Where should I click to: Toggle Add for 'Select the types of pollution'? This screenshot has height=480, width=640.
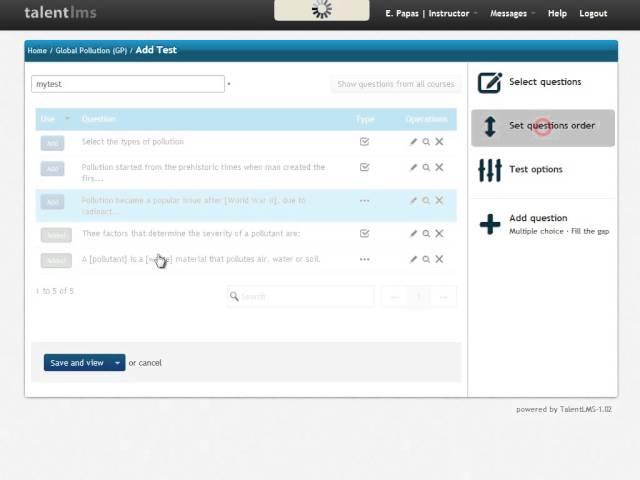tap(52, 143)
